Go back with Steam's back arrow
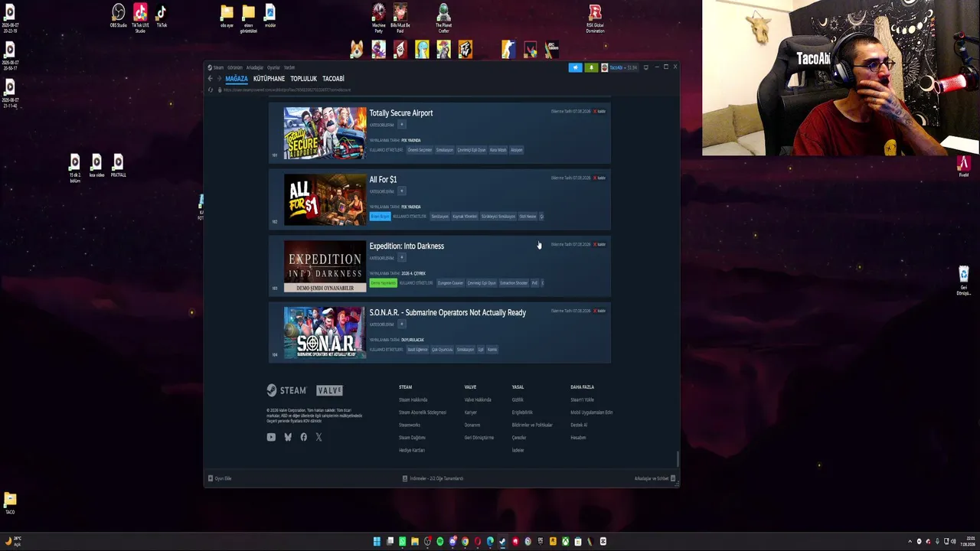Image resolution: width=980 pixels, height=551 pixels. pos(210,79)
